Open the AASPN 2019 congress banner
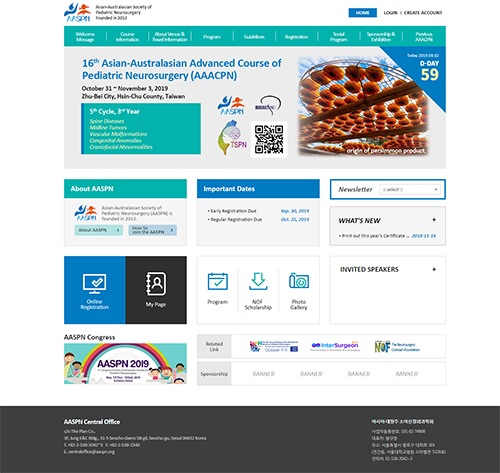The image size is (500, 473). click(x=125, y=364)
